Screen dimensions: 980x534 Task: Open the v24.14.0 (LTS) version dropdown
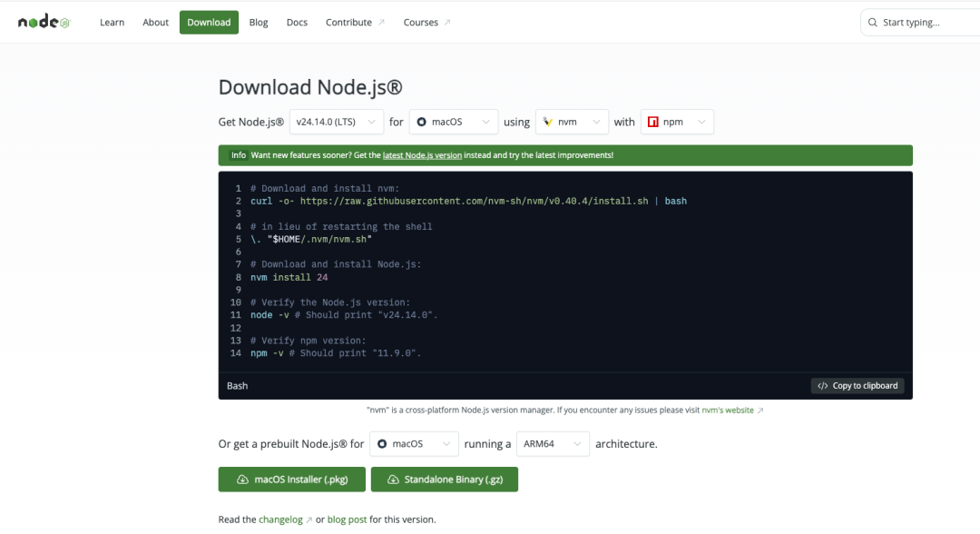(335, 121)
